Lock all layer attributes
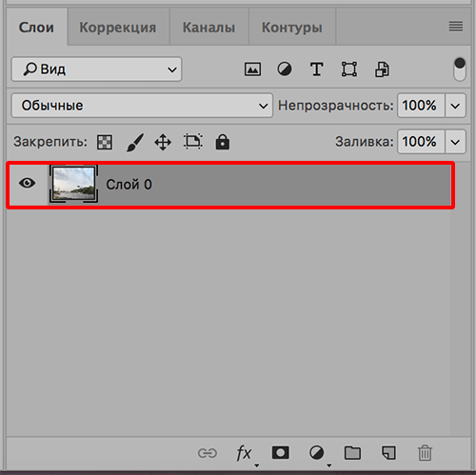The image size is (476, 475). 223,142
